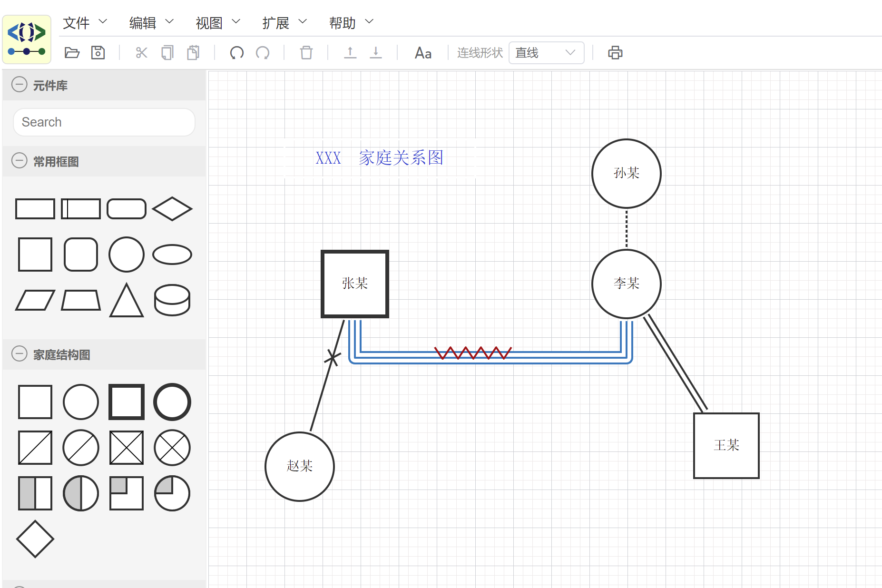This screenshot has height=588, width=882.
Task: Select the rounded rectangle shape
Action: [127, 209]
